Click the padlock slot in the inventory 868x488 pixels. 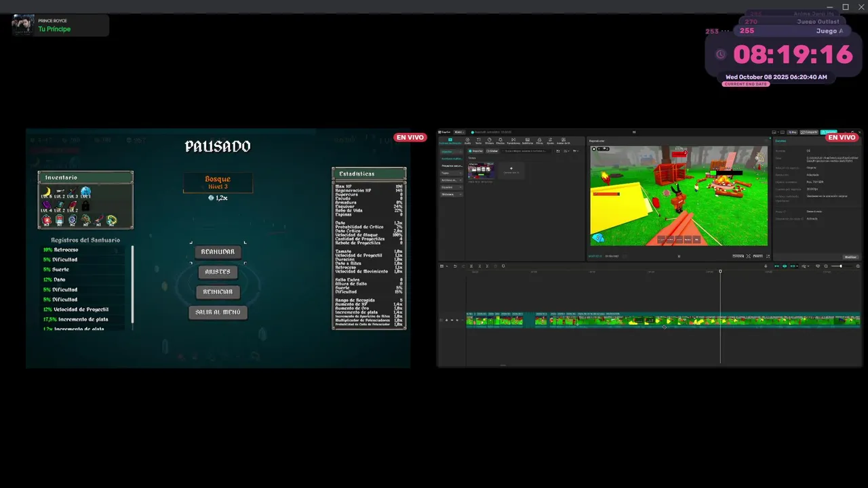pos(85,206)
